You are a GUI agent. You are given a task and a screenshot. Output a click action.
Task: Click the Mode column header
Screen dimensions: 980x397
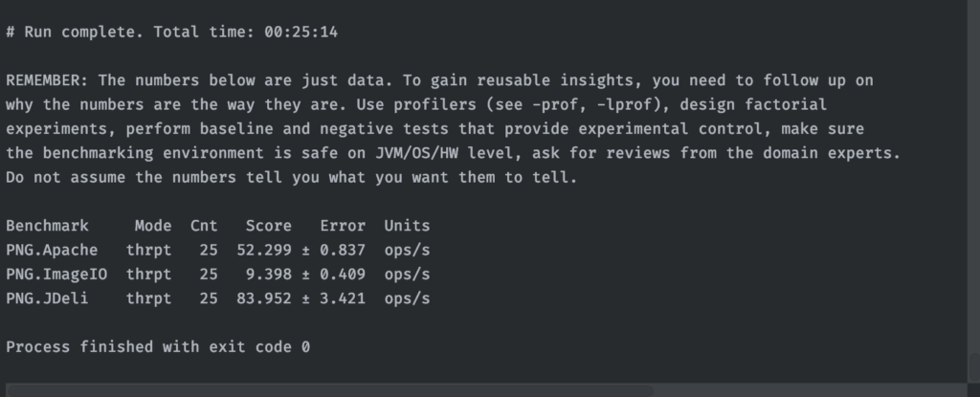[x=153, y=226]
